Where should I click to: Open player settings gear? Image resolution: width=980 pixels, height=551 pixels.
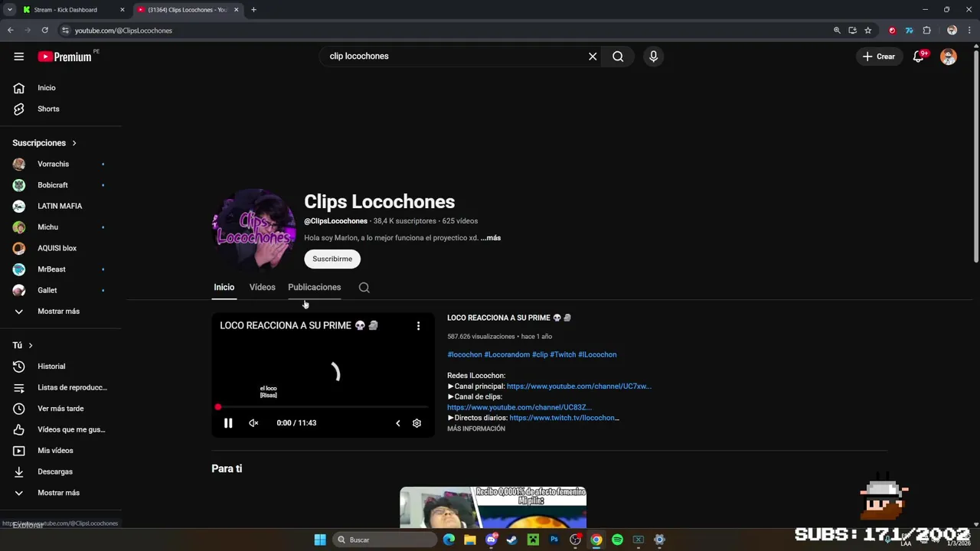pos(416,423)
